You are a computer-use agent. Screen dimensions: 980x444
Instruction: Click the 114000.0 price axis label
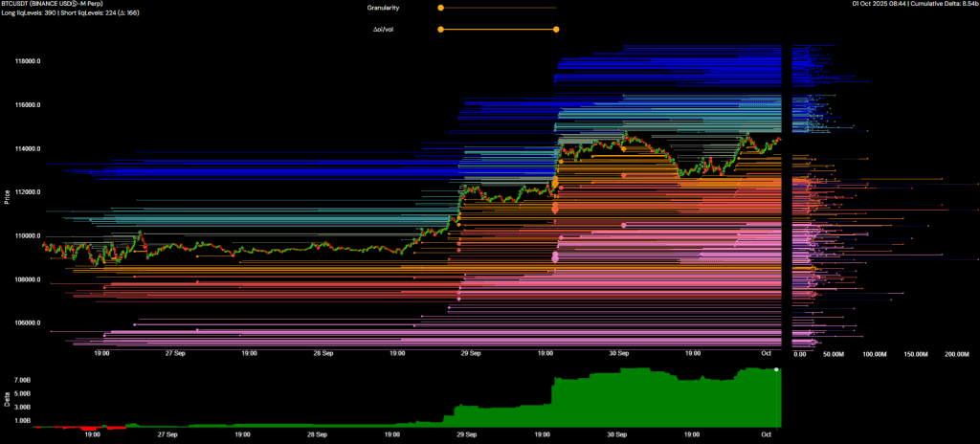coord(27,149)
